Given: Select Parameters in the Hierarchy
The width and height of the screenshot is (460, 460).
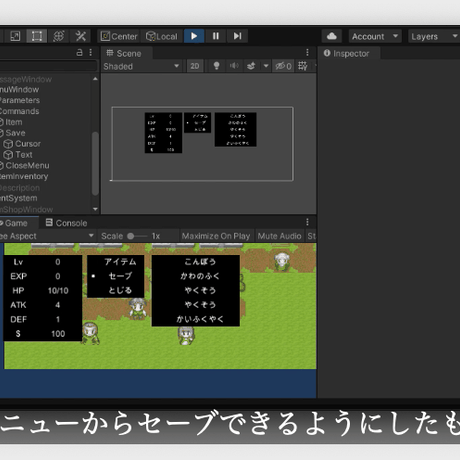Looking at the screenshot, I should (x=20, y=100).
